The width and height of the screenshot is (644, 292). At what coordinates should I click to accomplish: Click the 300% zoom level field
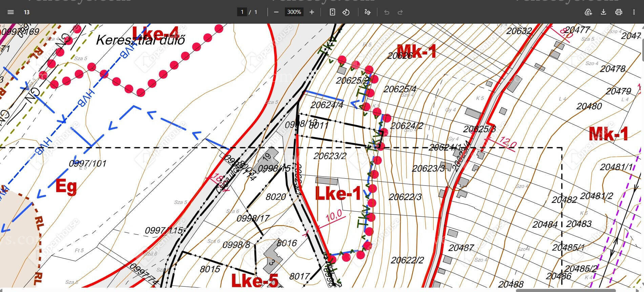point(294,12)
